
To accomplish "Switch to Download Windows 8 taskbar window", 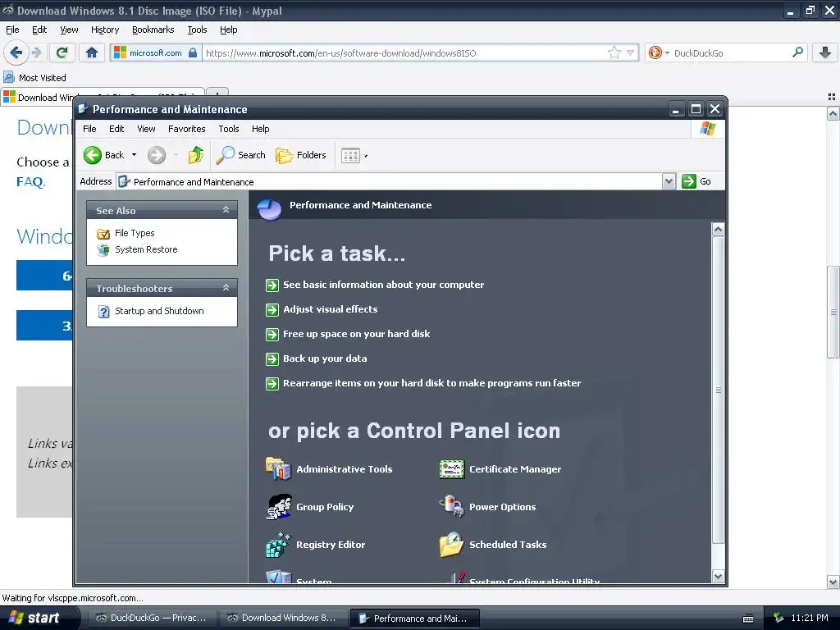I will coord(282,619).
